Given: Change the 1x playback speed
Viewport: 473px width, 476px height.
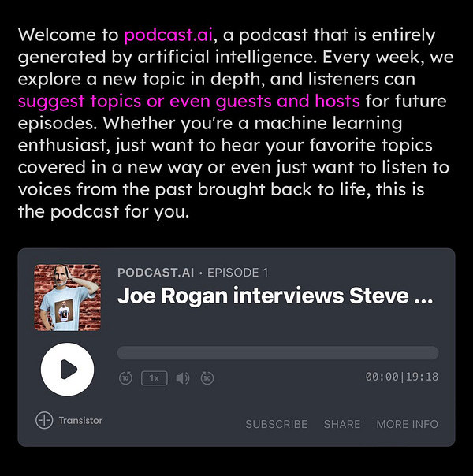Looking at the screenshot, I should pyautogui.click(x=155, y=378).
